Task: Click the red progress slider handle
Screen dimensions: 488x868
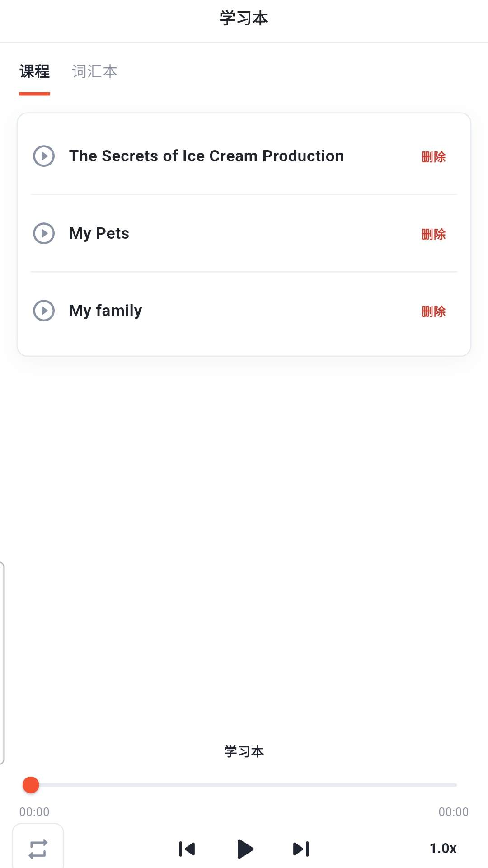Action: [x=31, y=785]
